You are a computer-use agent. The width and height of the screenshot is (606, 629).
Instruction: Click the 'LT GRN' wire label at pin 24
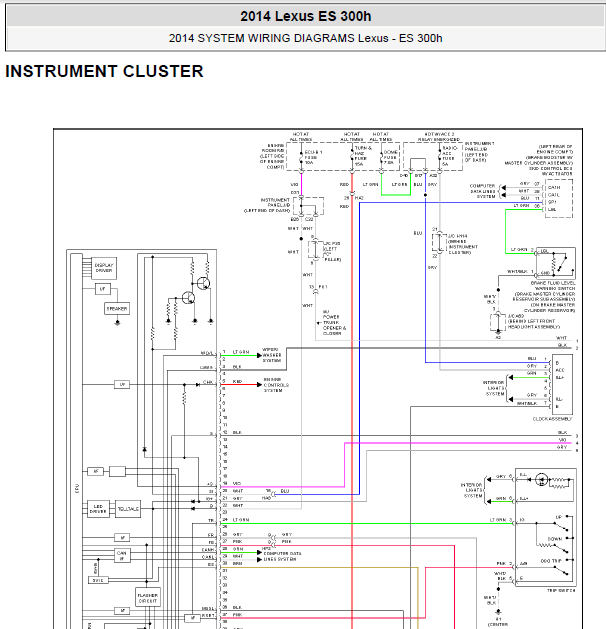click(241, 519)
